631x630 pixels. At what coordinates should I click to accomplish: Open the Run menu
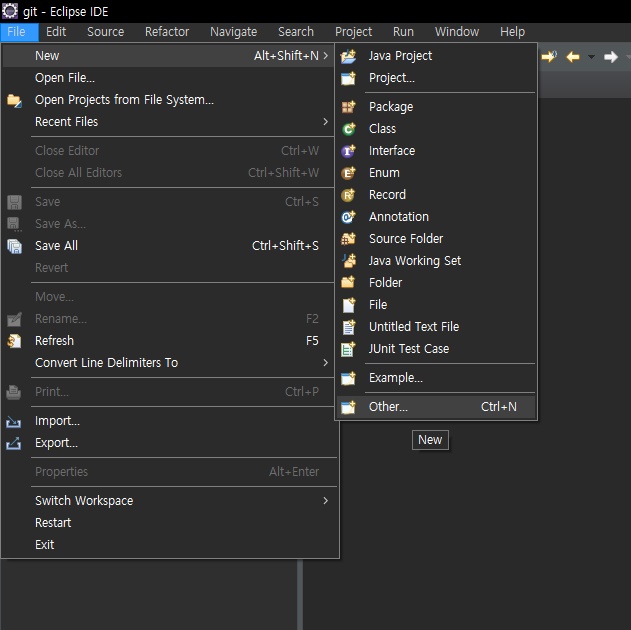pos(403,32)
